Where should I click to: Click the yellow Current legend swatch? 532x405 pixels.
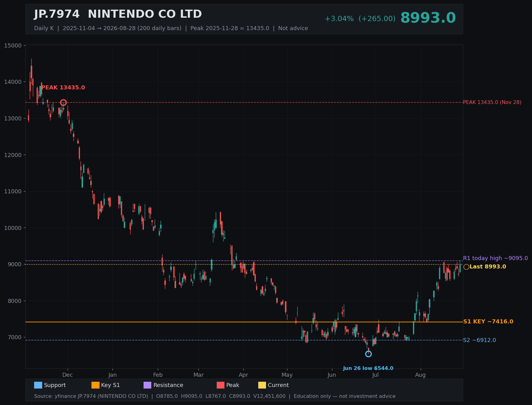(262, 385)
